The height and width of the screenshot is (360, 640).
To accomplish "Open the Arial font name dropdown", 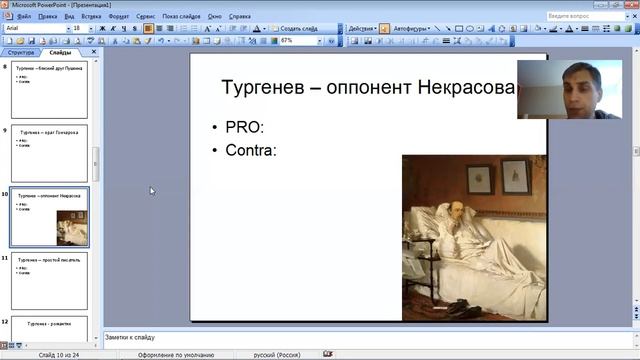I will click(68, 29).
